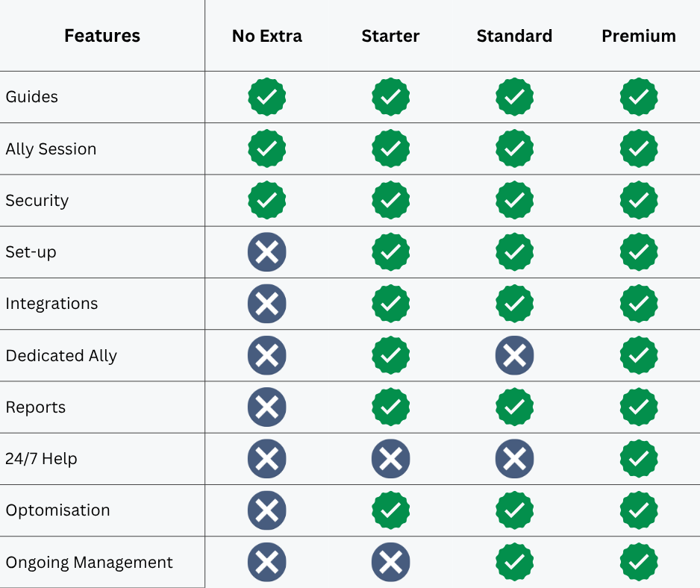Click the Optomisation cross under No Extra
This screenshot has height=588, width=700.
click(267, 510)
